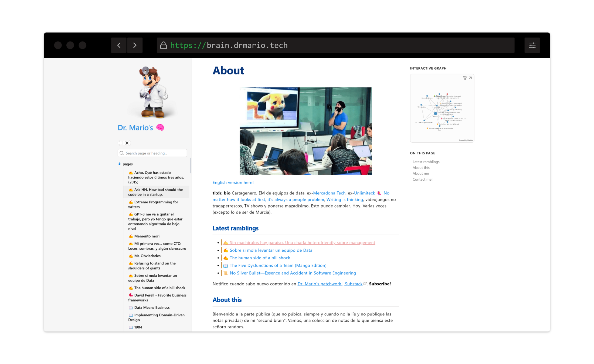Viewport: 594px width, 364px height.
Task: Open the global graph icon in graph panel
Action: [x=465, y=78]
